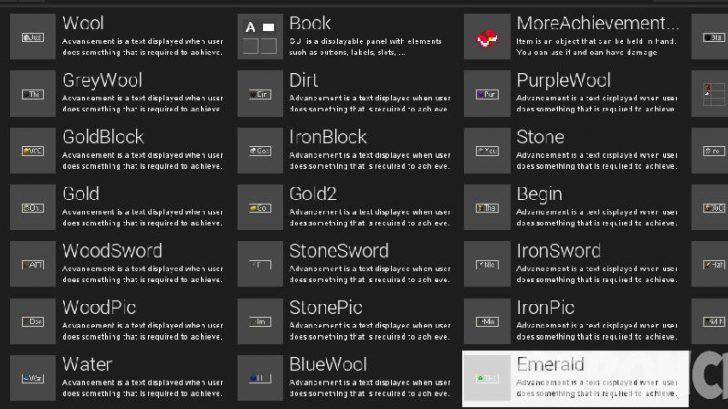The height and width of the screenshot is (409, 728).
Task: Click the Water advancement icon
Action: (32, 378)
